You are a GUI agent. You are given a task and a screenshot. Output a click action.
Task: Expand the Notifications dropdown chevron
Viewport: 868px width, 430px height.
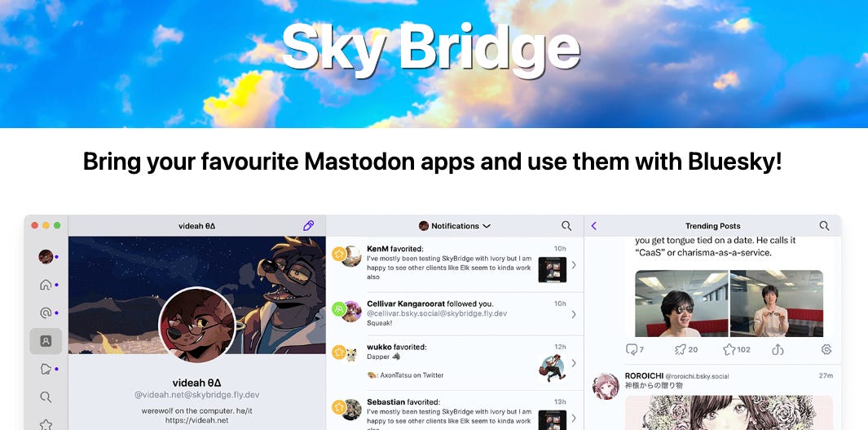point(487,226)
